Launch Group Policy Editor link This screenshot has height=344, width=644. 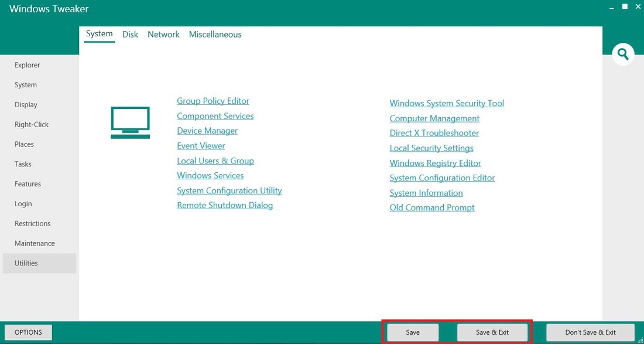pyautogui.click(x=213, y=101)
